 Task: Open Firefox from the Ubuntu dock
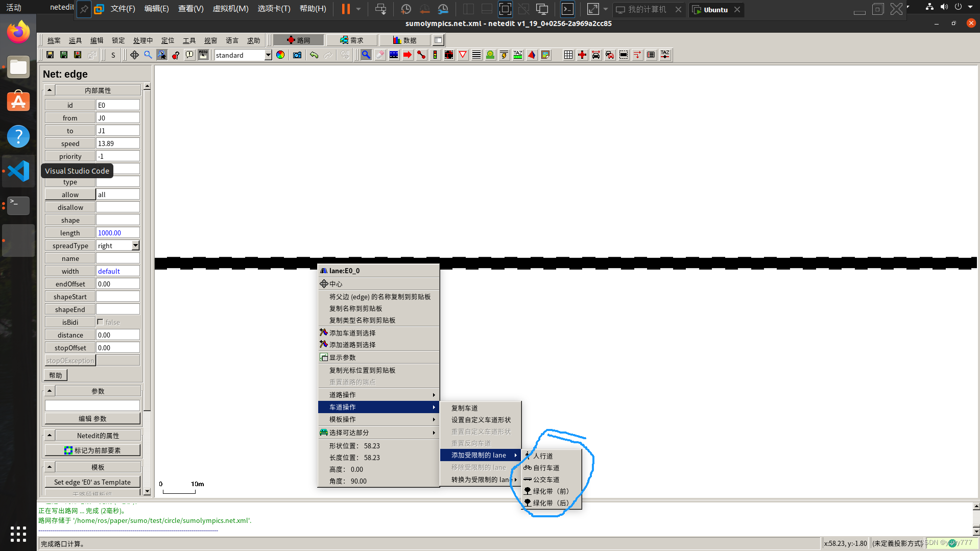coord(18,32)
